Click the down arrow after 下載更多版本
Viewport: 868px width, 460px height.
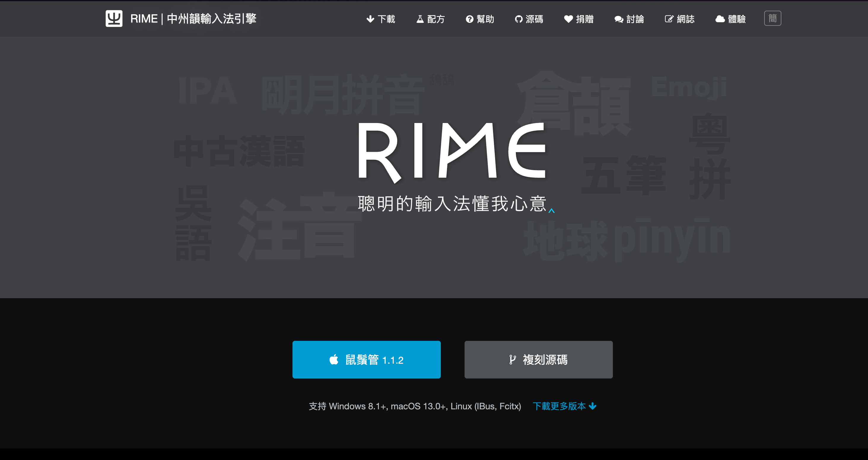pos(593,406)
